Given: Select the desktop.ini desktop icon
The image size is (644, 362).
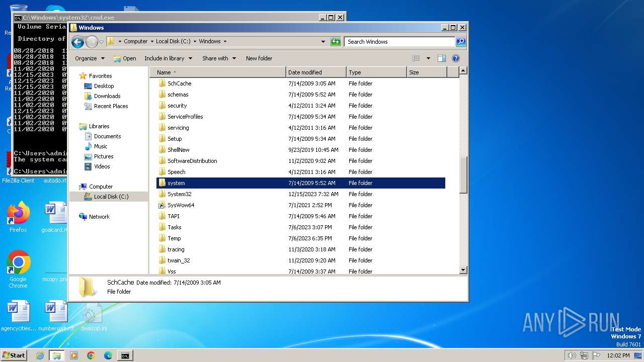Looking at the screenshot, I should (x=93, y=316).
